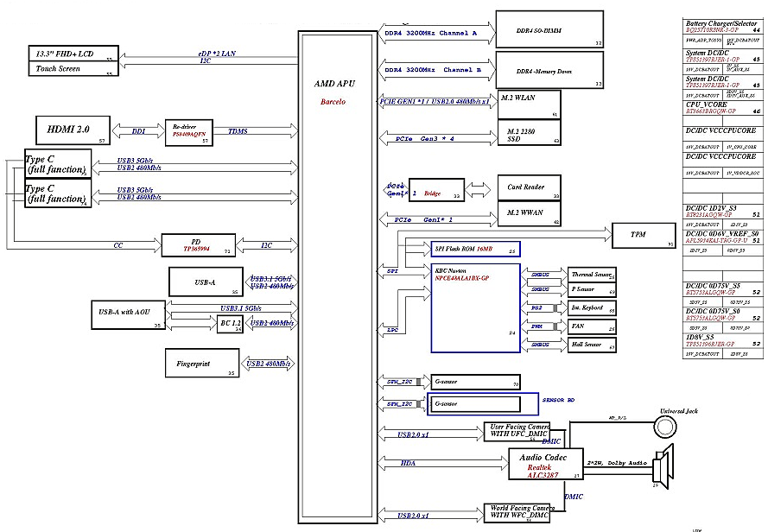
Task: Click the Thermal Sensor block
Action: click(593, 275)
